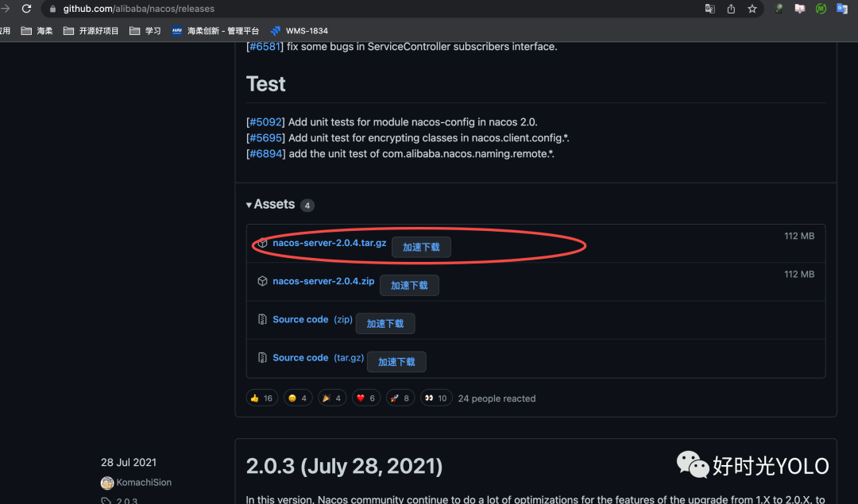Viewport: 858px width, 504px height.
Task: Click the '24 people reacted' text
Action: [x=497, y=398]
